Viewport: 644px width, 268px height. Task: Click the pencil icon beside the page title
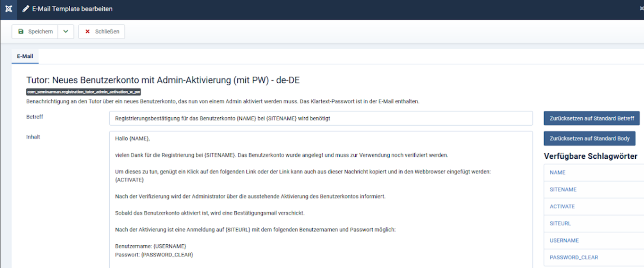pyautogui.click(x=25, y=9)
